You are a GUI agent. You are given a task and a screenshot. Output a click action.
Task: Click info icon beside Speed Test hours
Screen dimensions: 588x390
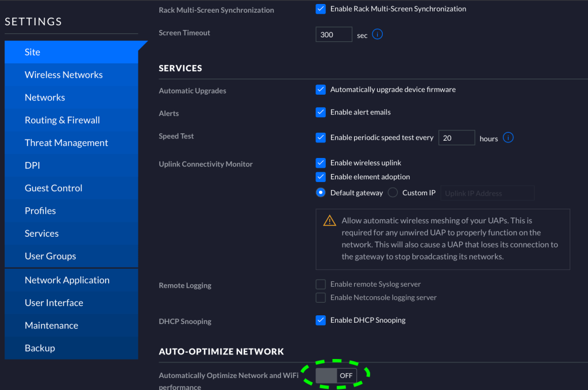click(x=508, y=138)
